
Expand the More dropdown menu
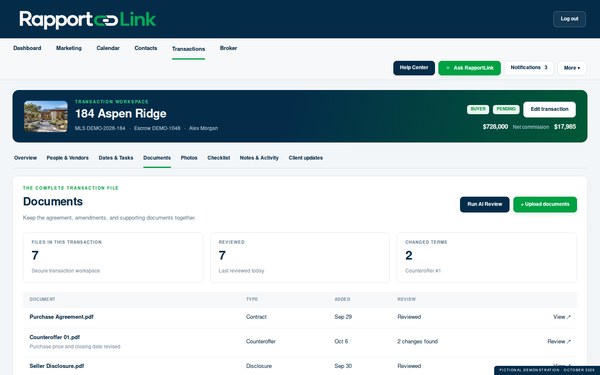(572, 68)
